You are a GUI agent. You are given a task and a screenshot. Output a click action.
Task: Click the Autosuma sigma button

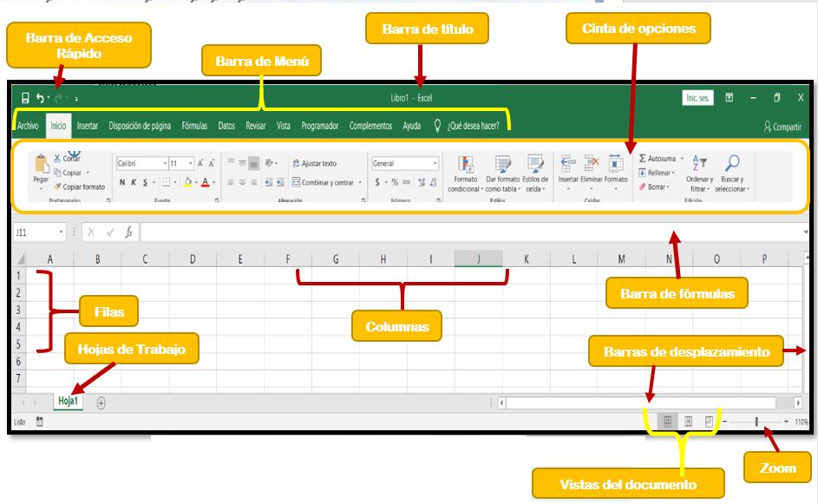658,158
